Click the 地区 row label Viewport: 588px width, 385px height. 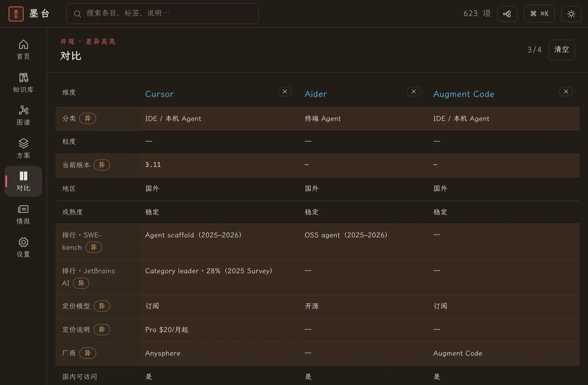pyautogui.click(x=69, y=189)
